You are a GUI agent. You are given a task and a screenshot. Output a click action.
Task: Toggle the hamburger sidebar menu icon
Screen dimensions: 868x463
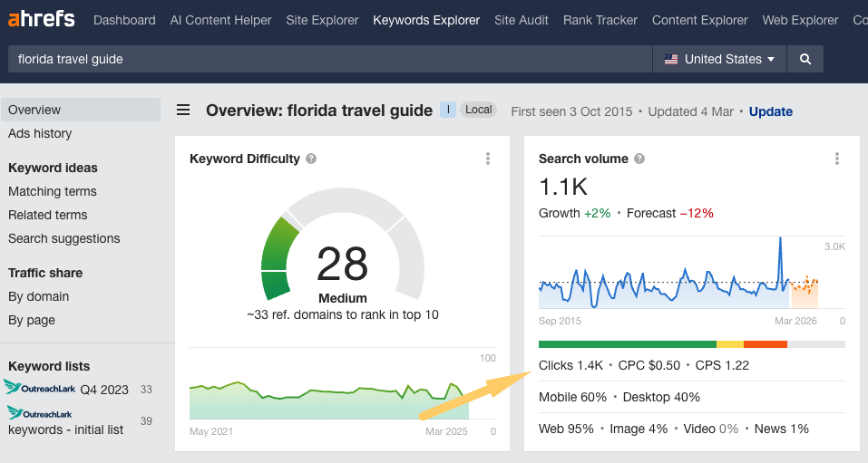coord(183,110)
